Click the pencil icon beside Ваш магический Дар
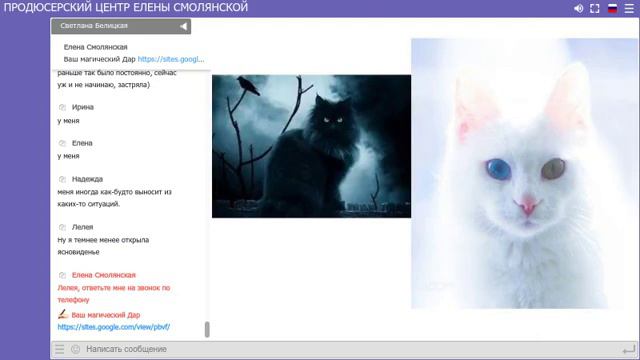640x360 pixels. [x=62, y=314]
